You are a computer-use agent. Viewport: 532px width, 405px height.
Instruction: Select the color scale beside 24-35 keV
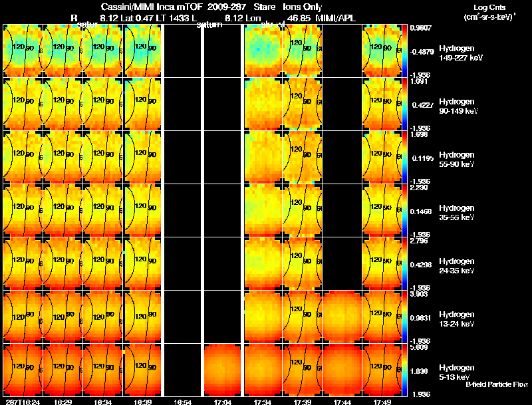tap(404, 264)
